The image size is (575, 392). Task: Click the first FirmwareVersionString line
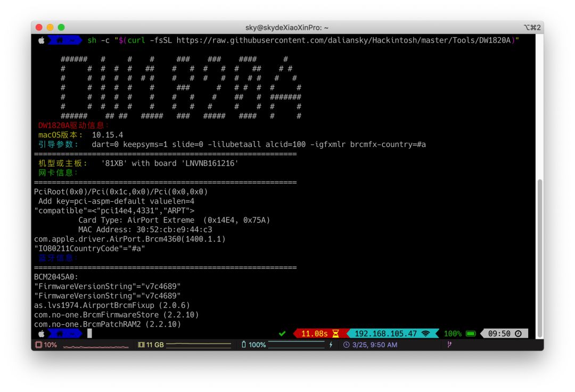107,287
